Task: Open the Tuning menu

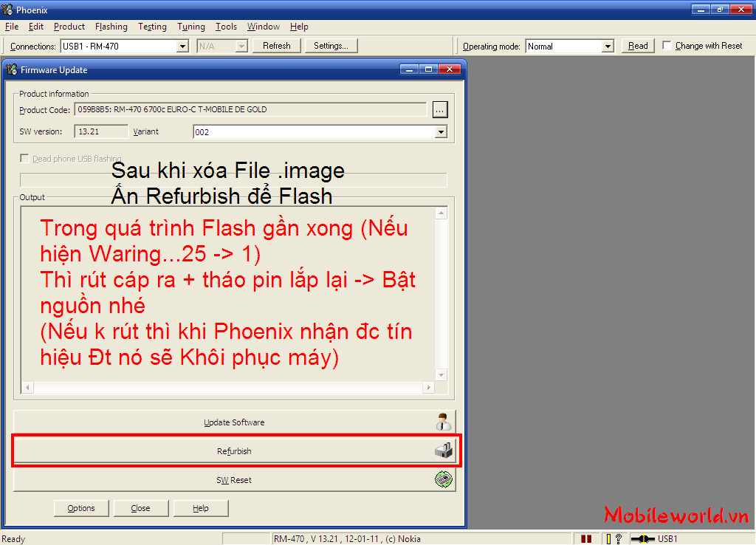Action: pos(191,27)
